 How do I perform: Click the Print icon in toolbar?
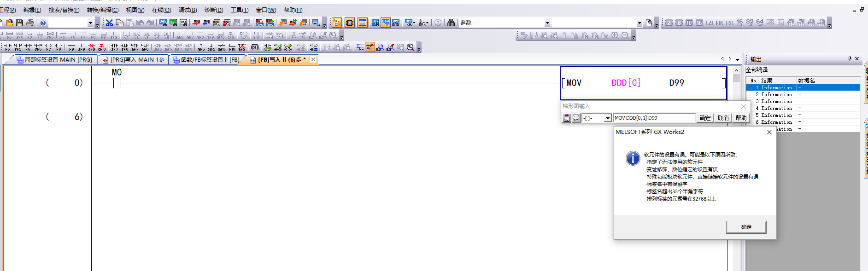click(x=30, y=23)
